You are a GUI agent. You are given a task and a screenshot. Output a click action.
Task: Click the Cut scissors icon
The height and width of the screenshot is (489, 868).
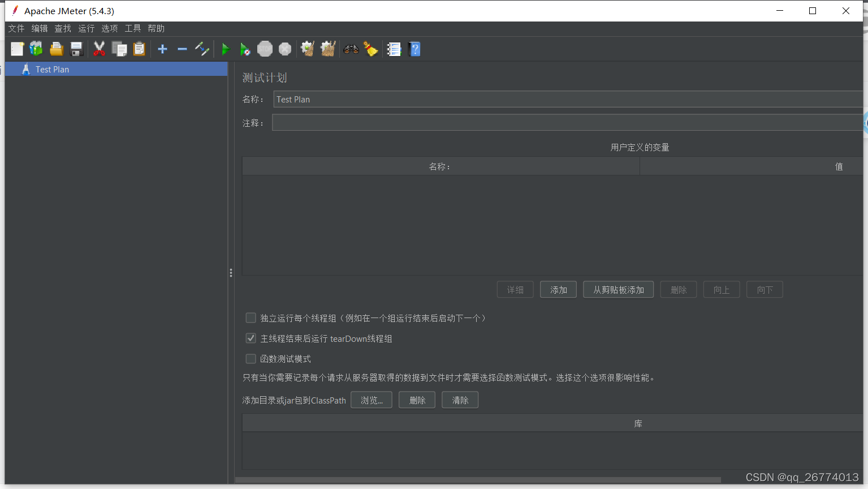pos(99,49)
